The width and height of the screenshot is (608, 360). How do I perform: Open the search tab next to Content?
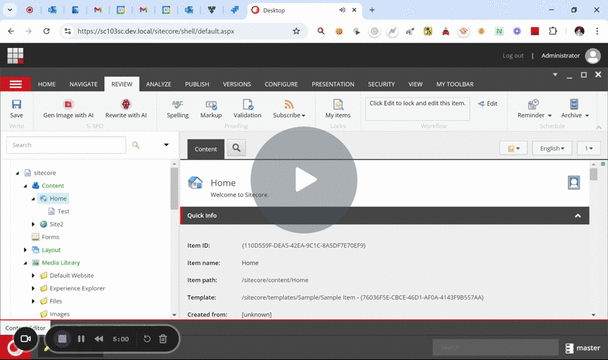pyautogui.click(x=236, y=148)
